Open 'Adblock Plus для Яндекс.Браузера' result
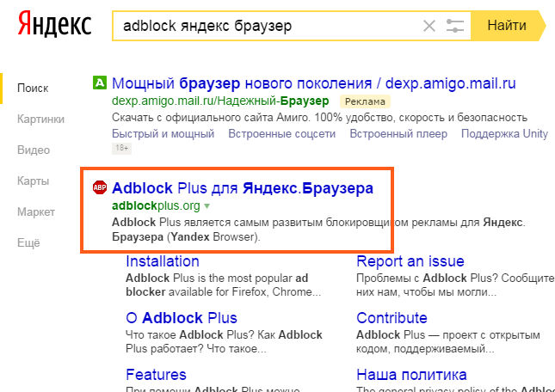Viewport: 555px width, 392px height. pyautogui.click(x=243, y=188)
